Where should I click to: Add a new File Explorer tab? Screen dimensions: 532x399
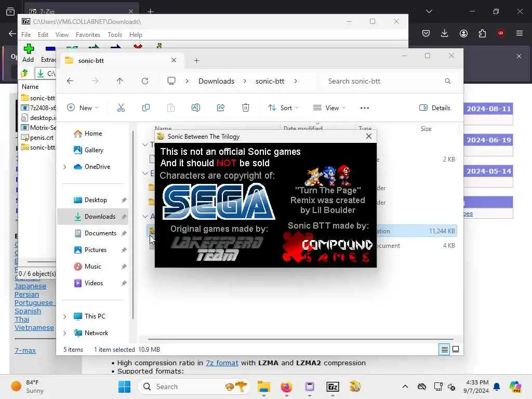pyautogui.click(x=196, y=61)
